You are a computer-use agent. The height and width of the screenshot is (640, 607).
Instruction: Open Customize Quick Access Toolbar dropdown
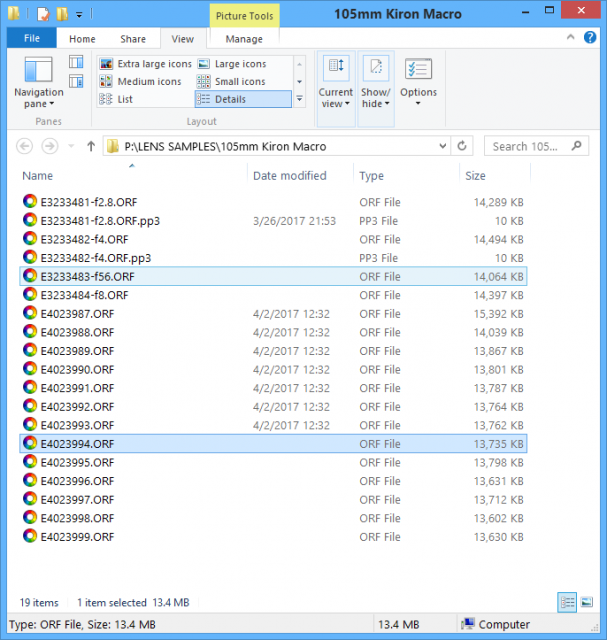(x=79, y=15)
